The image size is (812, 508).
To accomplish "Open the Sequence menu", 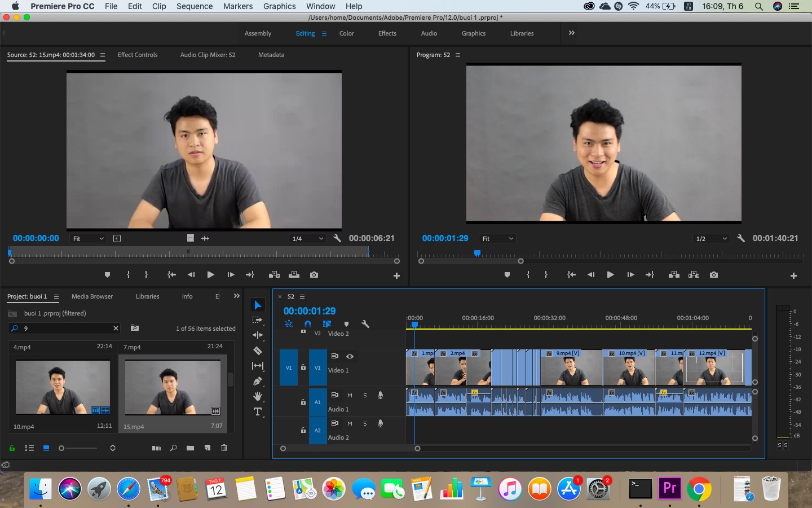I will click(x=195, y=6).
